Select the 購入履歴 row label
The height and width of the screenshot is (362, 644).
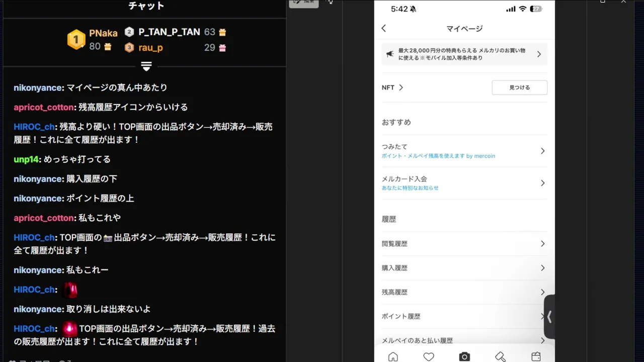coord(394,268)
